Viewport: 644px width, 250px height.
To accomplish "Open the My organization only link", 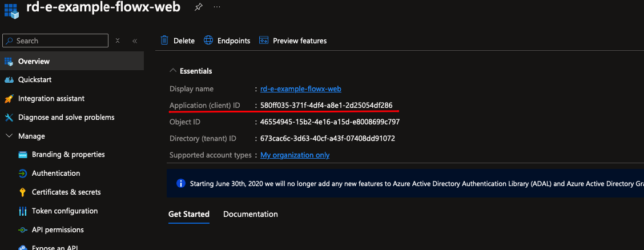I will click(295, 155).
